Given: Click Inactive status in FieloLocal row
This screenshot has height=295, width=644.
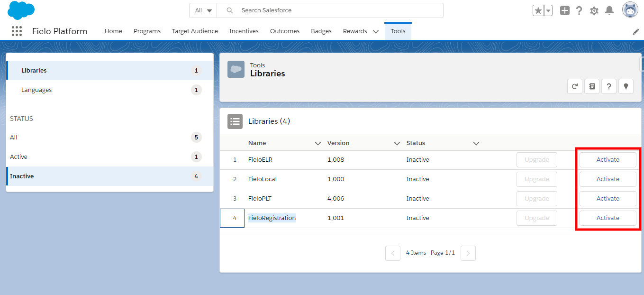Looking at the screenshot, I should pyautogui.click(x=418, y=179).
